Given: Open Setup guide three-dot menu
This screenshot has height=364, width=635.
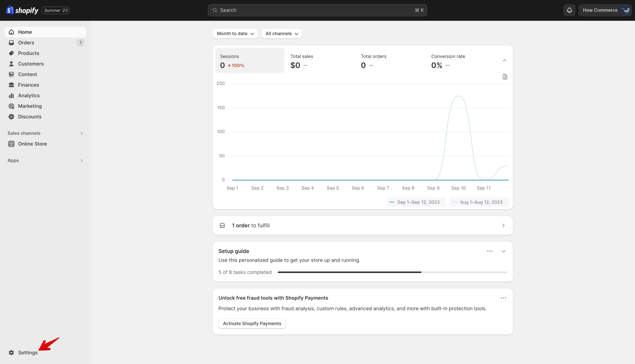Looking at the screenshot, I should click(x=489, y=251).
